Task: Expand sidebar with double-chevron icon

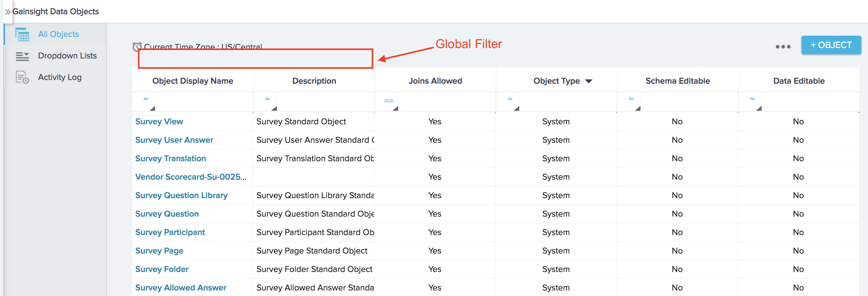Action: click(x=7, y=12)
